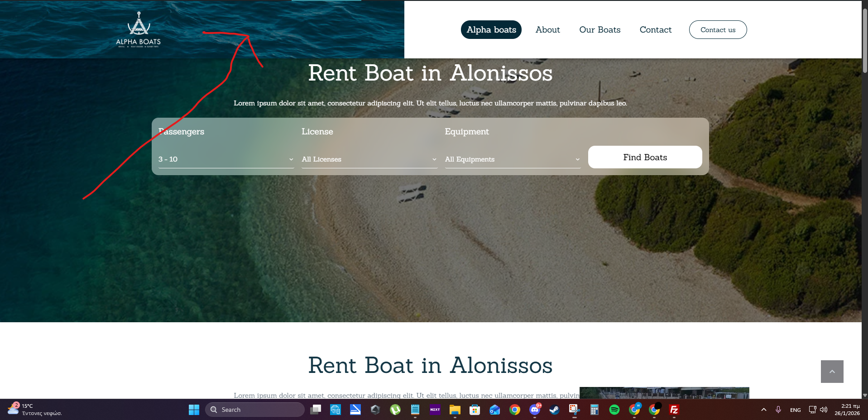This screenshot has height=420, width=868.
Task: Open Microsoft Store from taskbar
Action: pos(475,410)
